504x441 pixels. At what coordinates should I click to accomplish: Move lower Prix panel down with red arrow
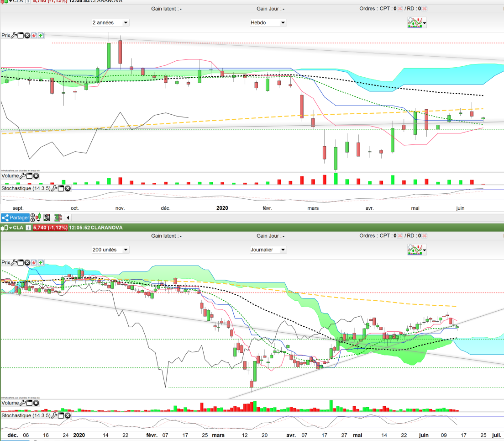click(34, 262)
